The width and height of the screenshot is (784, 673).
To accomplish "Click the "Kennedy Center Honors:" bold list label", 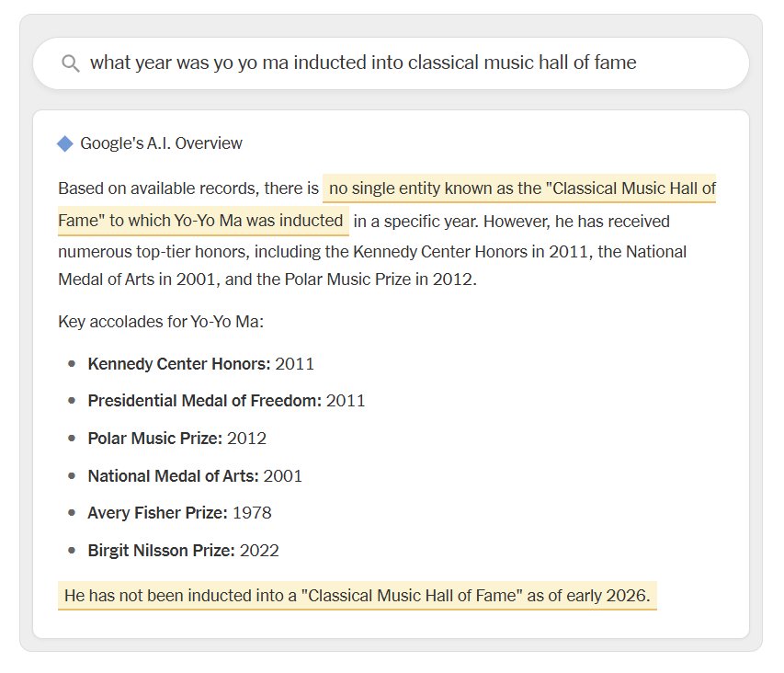I will [x=179, y=363].
